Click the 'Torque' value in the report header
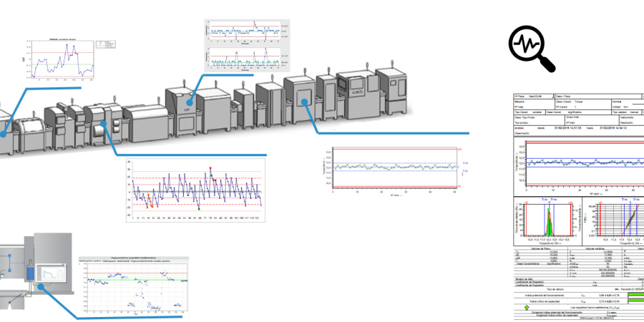The image size is (644, 322). [578, 101]
